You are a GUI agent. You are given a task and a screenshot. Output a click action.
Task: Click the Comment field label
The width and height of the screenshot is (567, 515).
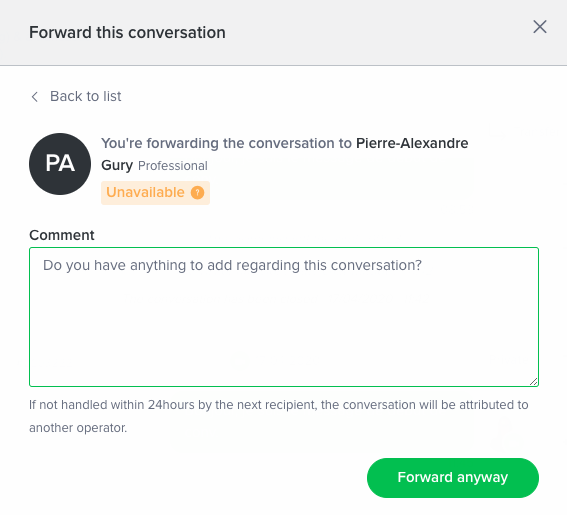coord(62,235)
